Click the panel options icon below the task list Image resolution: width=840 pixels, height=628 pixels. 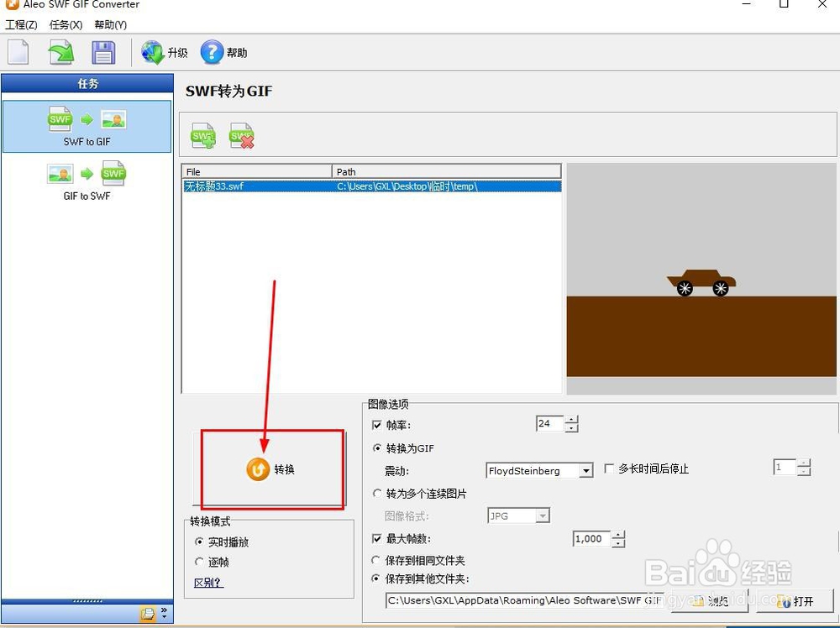[x=147, y=614]
